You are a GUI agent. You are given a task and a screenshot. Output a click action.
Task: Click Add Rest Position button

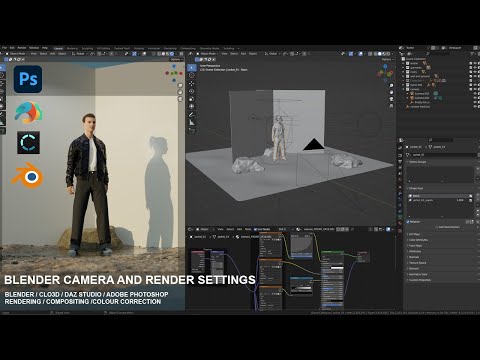(x=448, y=227)
